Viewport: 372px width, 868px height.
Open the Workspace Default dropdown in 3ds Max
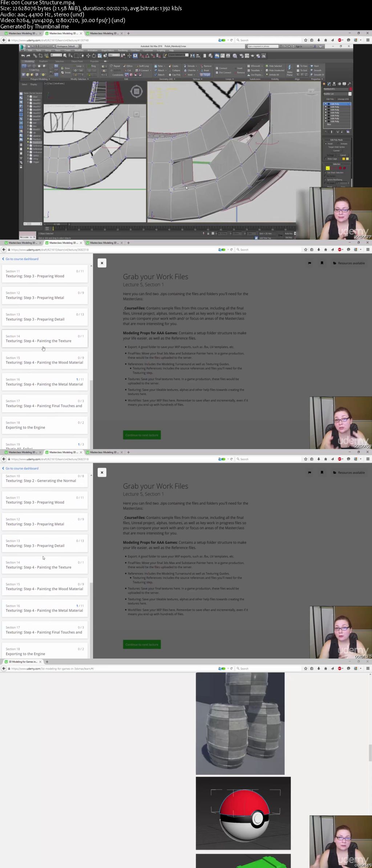pyautogui.click(x=67, y=46)
